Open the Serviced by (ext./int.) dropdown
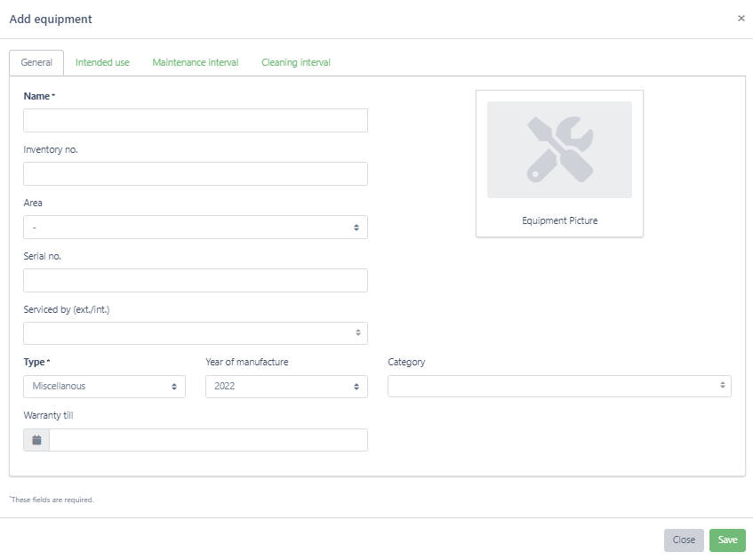Screen dimensions: 753x560 click(x=196, y=333)
